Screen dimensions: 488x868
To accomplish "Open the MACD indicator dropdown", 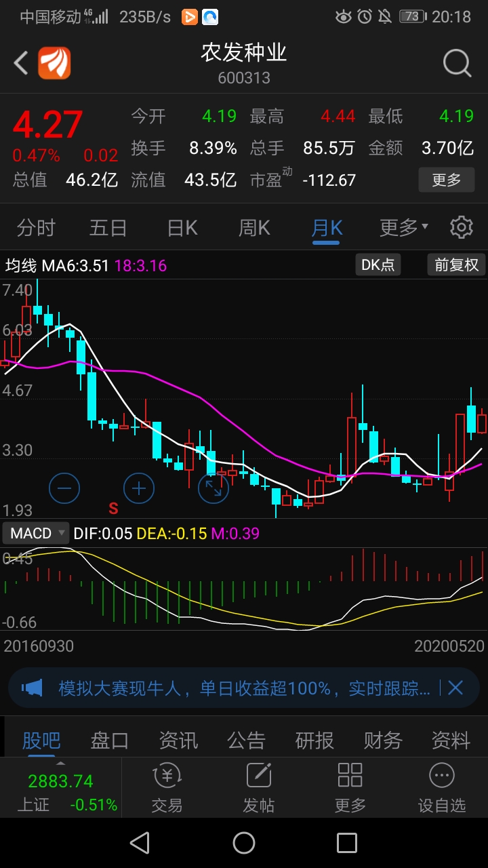I will click(37, 533).
